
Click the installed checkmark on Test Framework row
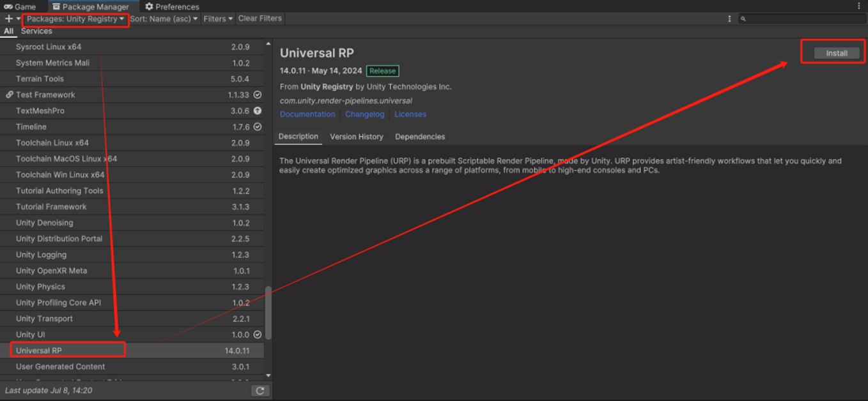[x=258, y=95]
